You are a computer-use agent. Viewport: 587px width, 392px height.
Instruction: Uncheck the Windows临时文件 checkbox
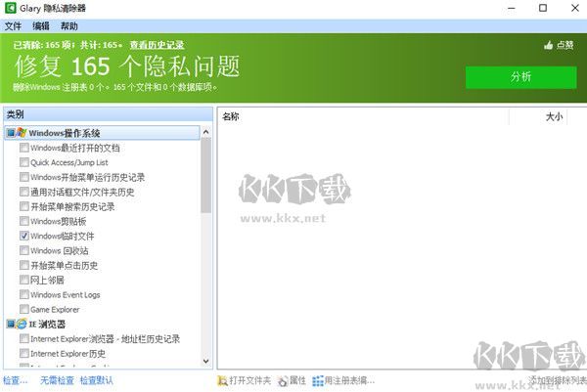tap(24, 236)
